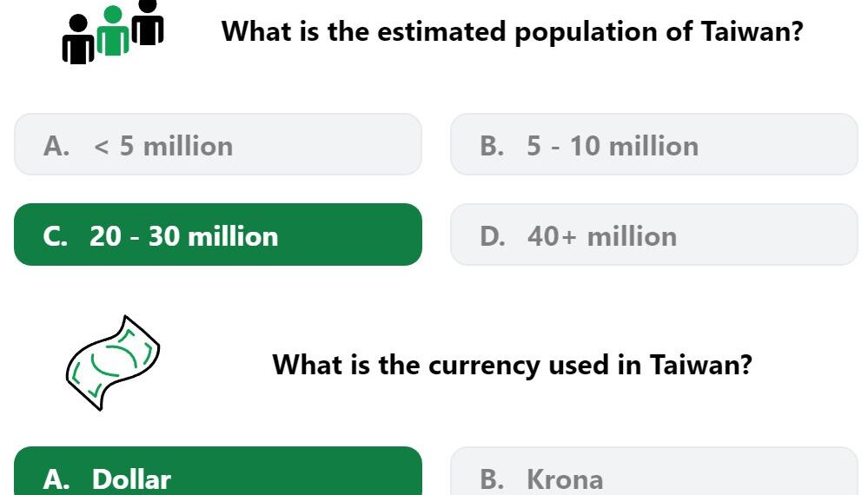This screenshot has height=495, width=868.
Task: Select the highlighted "20 - 30 million" answer
Action: (x=218, y=234)
